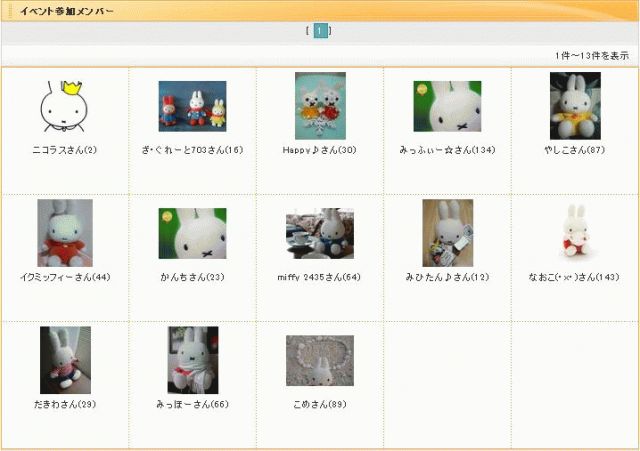Open ニコラスさん's crowned Miffy avatar

pyautogui.click(x=64, y=106)
